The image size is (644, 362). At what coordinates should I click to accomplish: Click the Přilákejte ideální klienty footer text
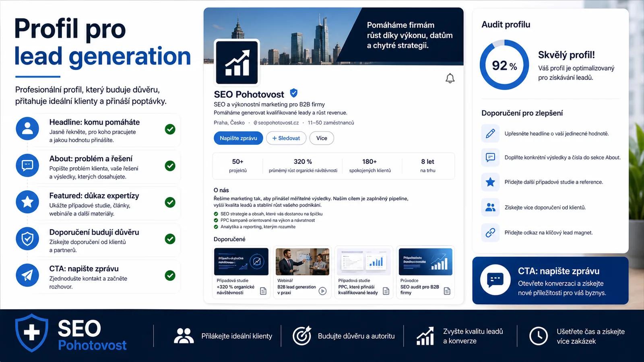coord(237,336)
